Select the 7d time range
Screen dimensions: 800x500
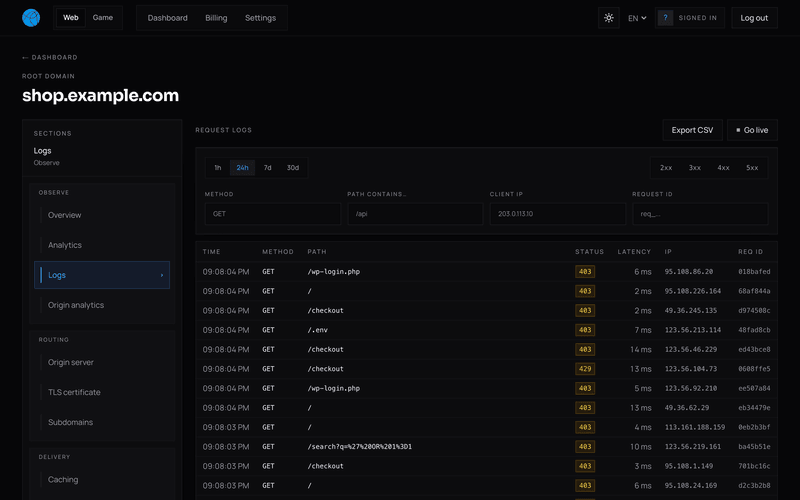pos(267,167)
